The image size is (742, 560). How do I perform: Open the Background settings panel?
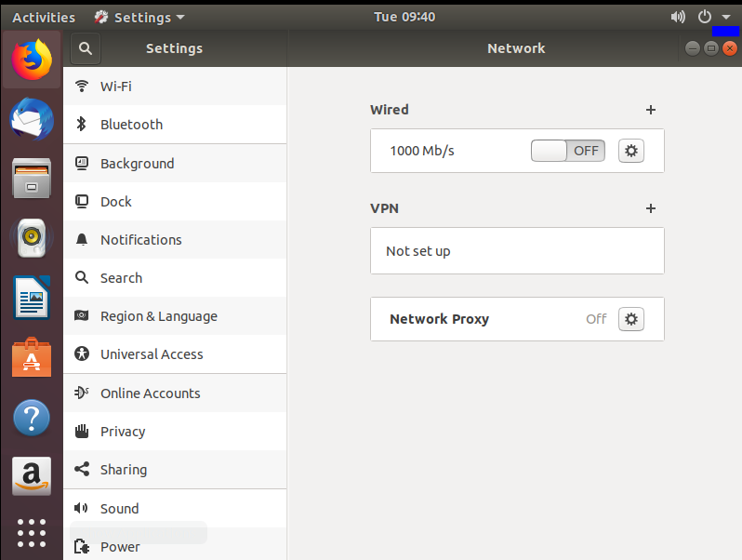coord(175,164)
